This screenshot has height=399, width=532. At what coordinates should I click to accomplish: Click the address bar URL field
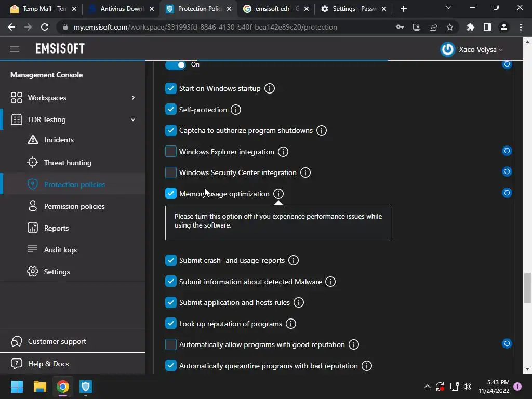click(x=205, y=27)
